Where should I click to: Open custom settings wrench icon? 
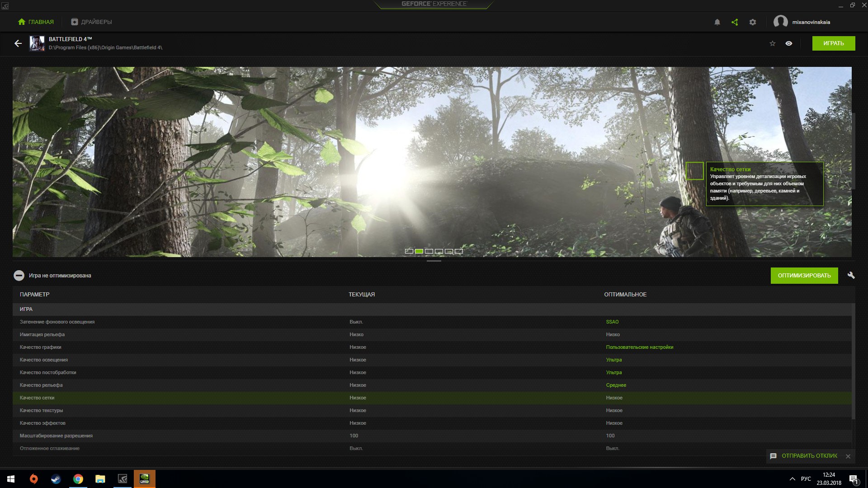(851, 275)
